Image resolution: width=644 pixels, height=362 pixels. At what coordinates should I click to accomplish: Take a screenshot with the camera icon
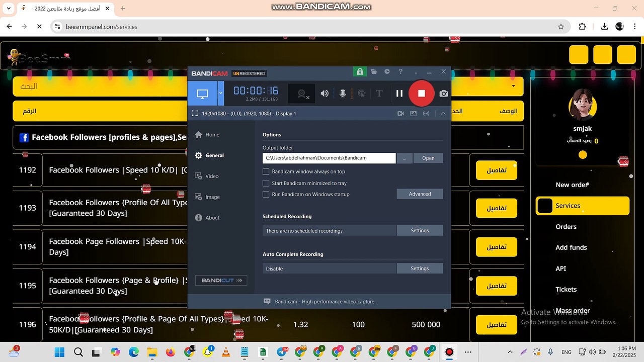click(x=443, y=94)
